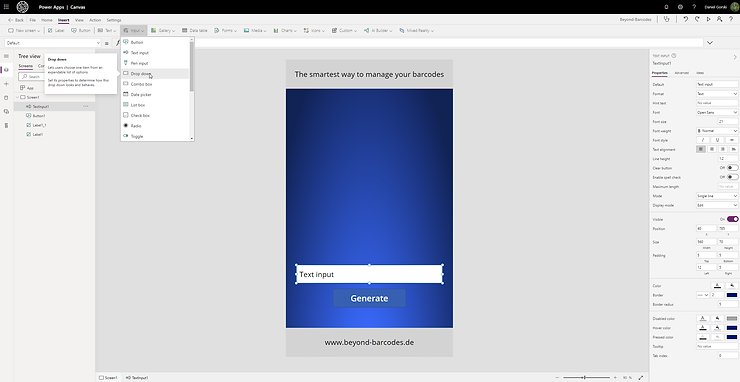Click Data table in ribbon
The width and height of the screenshot is (740, 382).
(x=194, y=30)
